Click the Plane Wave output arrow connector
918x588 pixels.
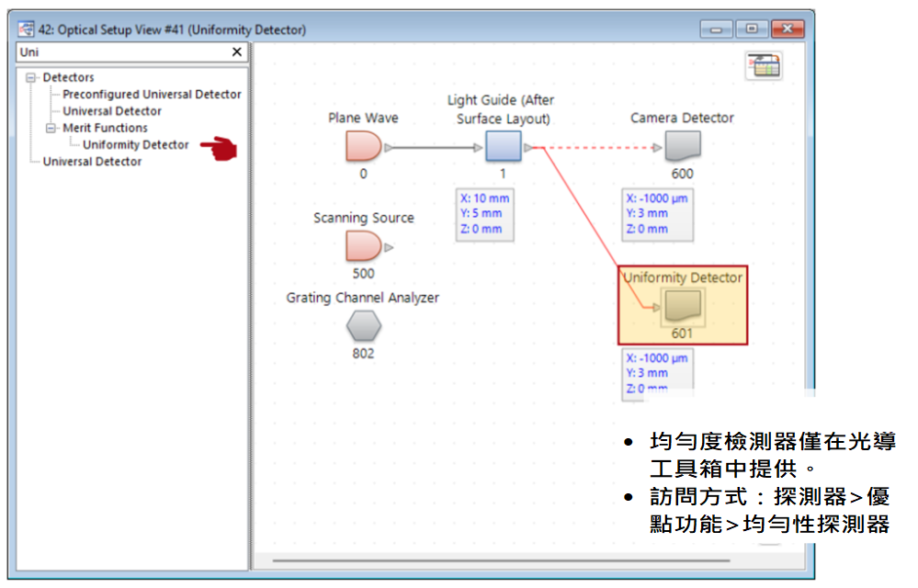389,148
